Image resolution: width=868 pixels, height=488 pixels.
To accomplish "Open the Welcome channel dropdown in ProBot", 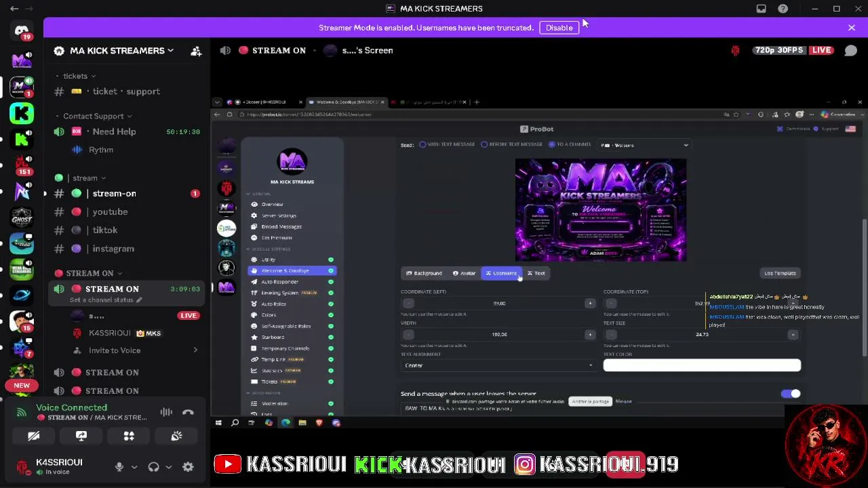I will (x=644, y=145).
